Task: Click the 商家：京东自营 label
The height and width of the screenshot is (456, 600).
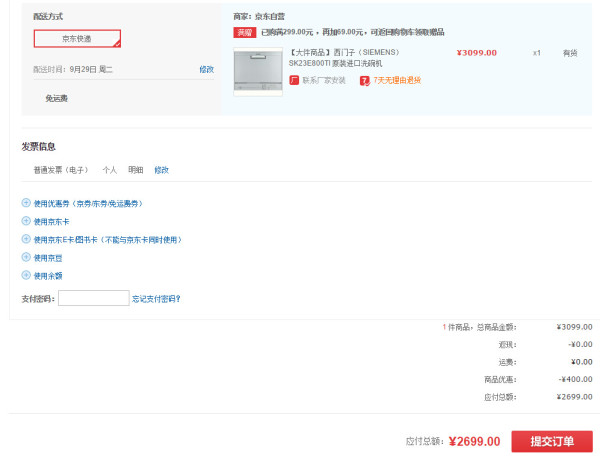Action: click(x=259, y=16)
